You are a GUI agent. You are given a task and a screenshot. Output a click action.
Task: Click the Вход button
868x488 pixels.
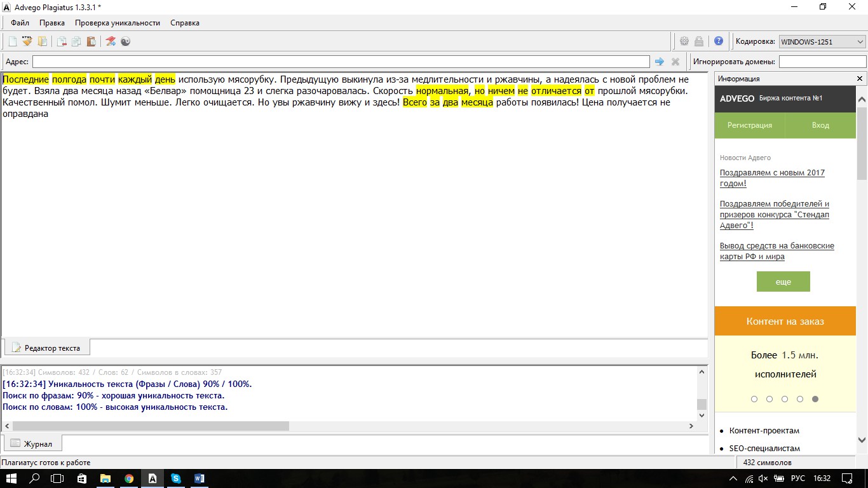pyautogui.click(x=820, y=125)
